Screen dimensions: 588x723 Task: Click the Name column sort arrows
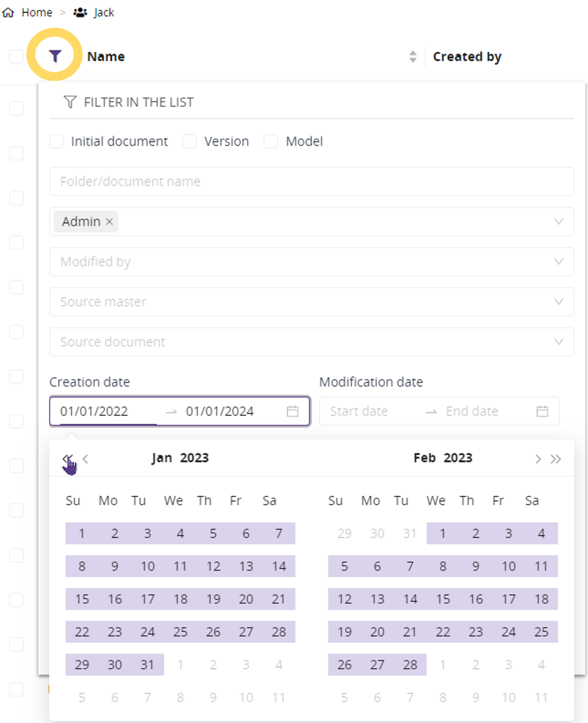[413, 57]
